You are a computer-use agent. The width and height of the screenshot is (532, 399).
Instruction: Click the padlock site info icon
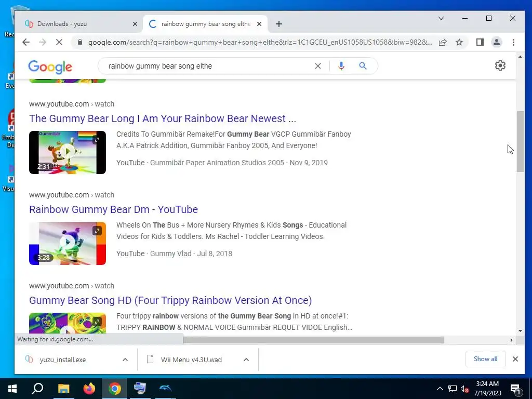80,42
